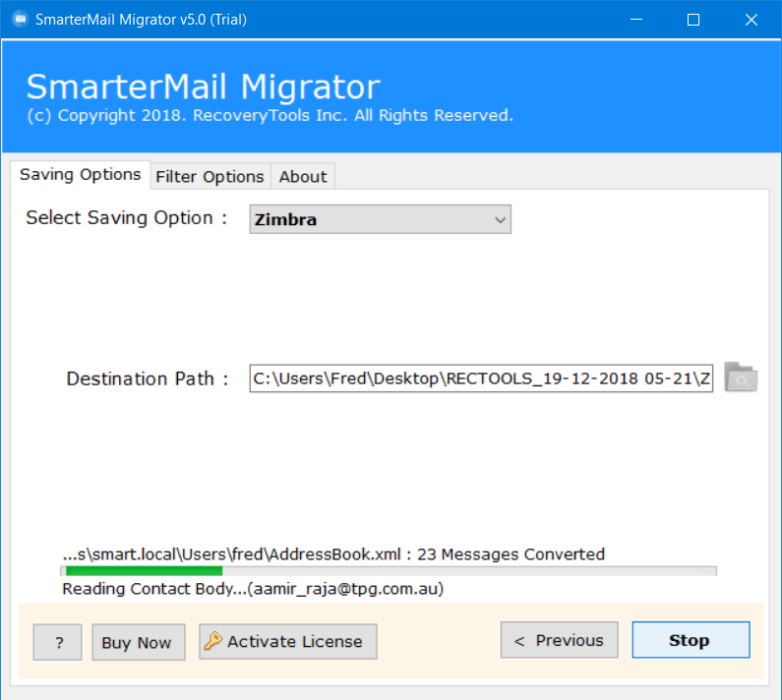
Task: Click the 'Select Saving Option :' label
Action: coord(127,218)
